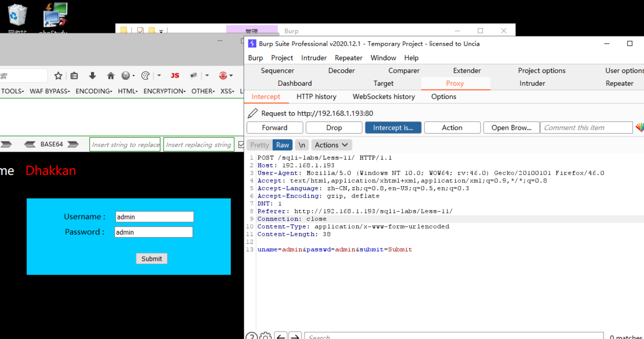Expand the Actions dropdown in message editor
This screenshot has width=644, height=339.
(332, 145)
